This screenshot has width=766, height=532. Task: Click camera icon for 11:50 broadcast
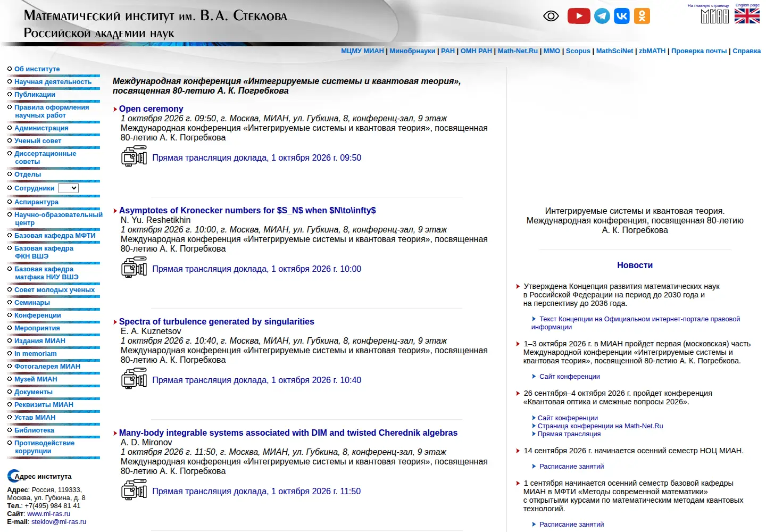pos(134,491)
